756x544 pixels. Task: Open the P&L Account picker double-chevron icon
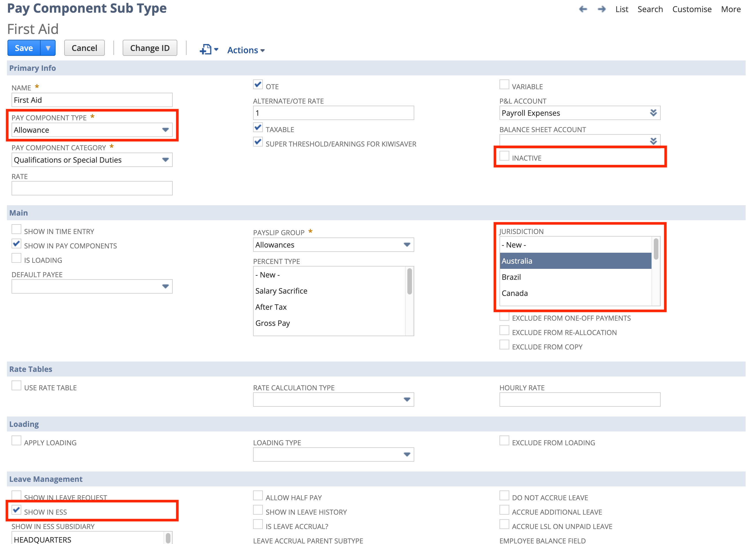pos(653,113)
